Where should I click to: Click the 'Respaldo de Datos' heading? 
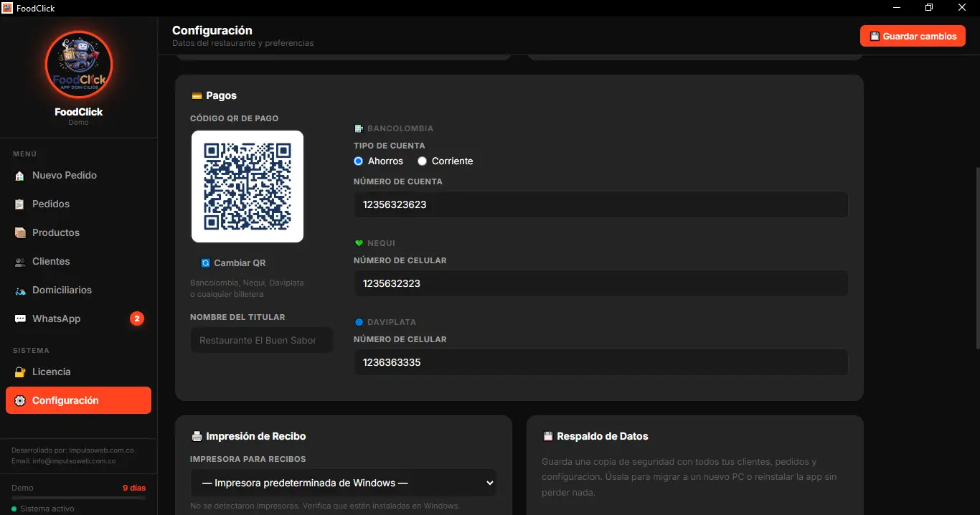click(603, 436)
